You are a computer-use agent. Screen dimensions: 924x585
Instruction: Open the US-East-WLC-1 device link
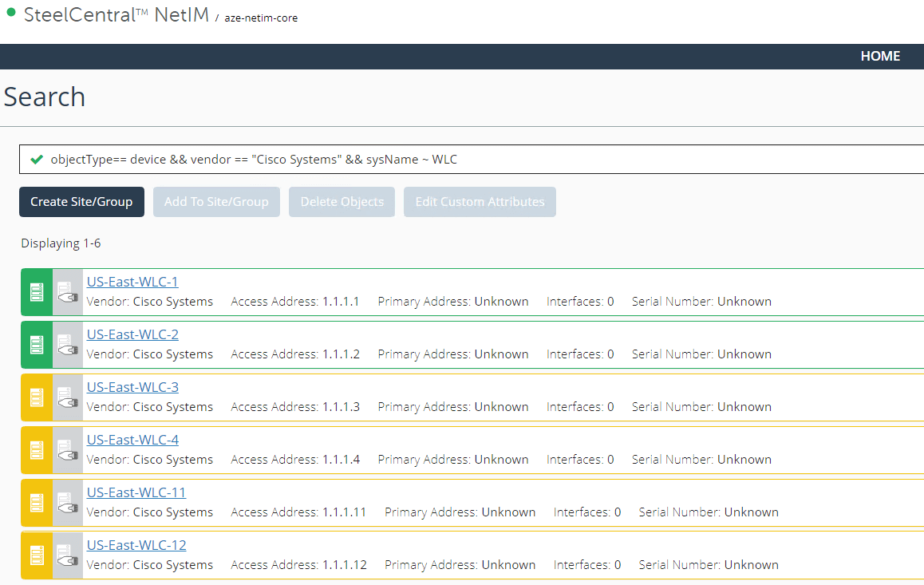click(x=132, y=281)
